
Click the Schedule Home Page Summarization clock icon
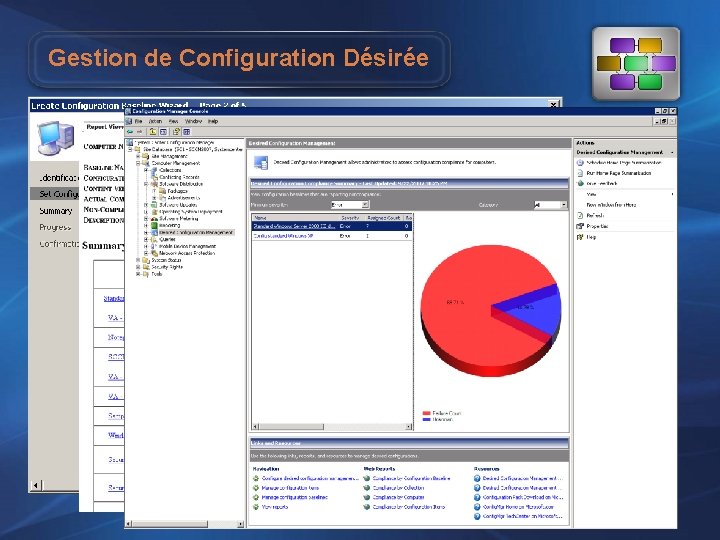tap(580, 163)
